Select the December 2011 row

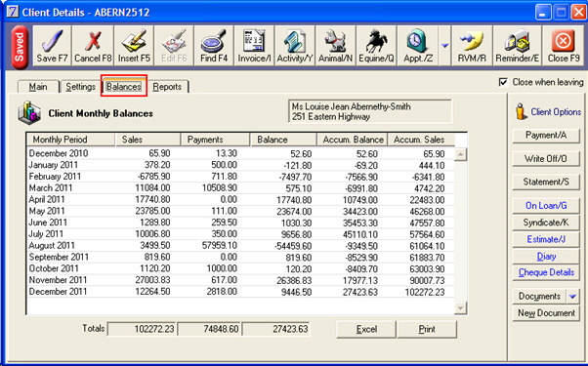240,292
